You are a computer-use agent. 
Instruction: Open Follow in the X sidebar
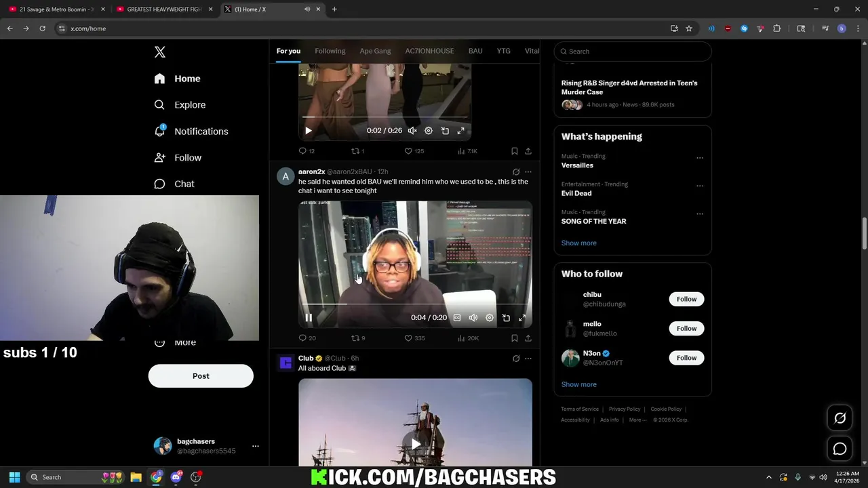(x=178, y=158)
